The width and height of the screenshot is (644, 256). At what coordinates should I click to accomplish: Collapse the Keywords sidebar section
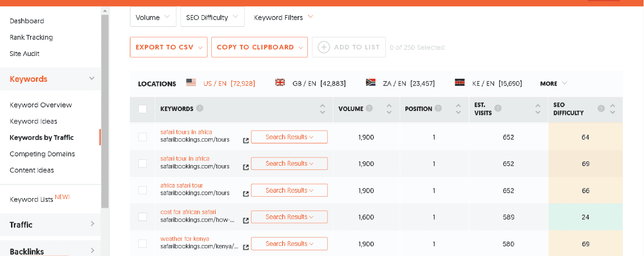coord(50,79)
